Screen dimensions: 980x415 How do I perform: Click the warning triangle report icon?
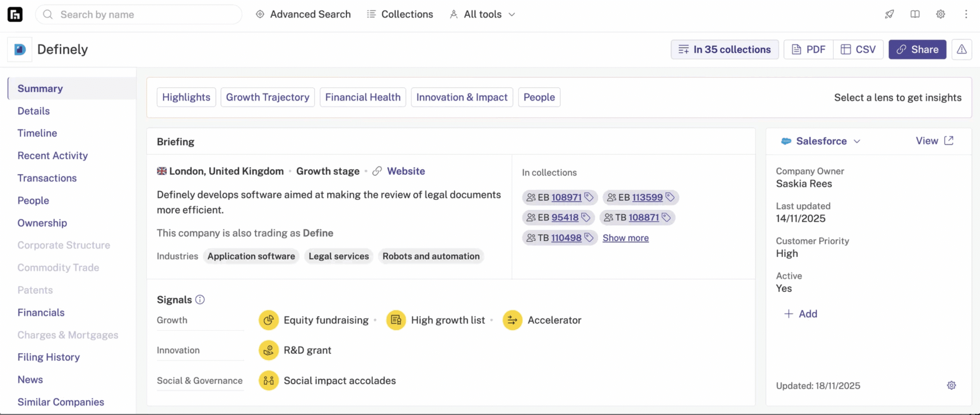coord(962,49)
